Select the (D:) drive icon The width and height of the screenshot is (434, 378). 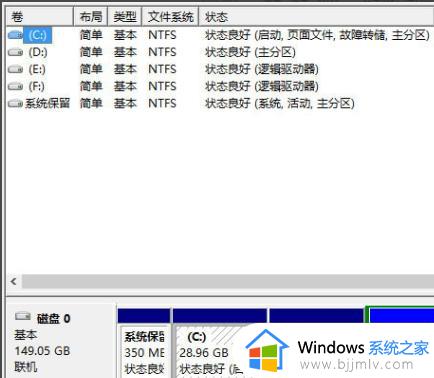pyautogui.click(x=15, y=52)
